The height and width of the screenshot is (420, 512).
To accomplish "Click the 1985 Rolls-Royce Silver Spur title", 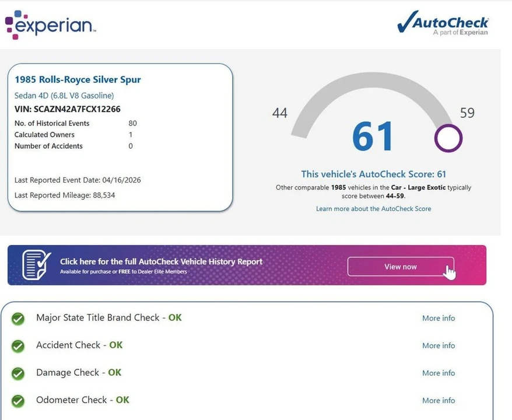I will [x=78, y=79].
